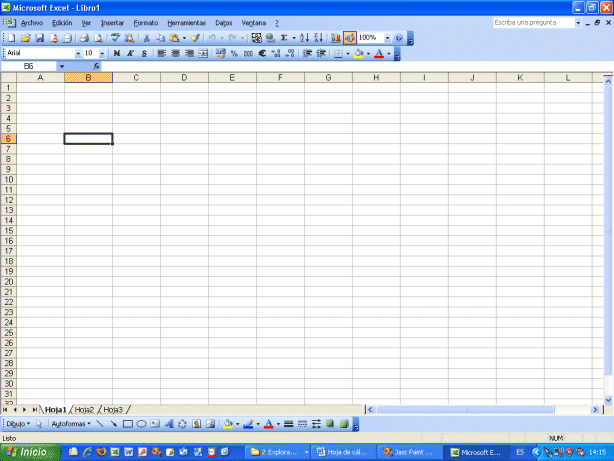Open the Herramientas menu

point(186,23)
